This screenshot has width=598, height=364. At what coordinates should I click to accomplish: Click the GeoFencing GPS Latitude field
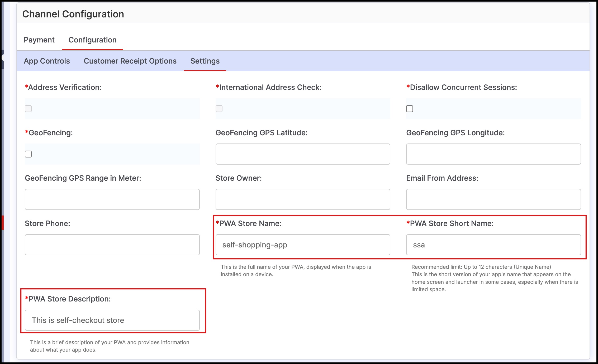pos(303,154)
